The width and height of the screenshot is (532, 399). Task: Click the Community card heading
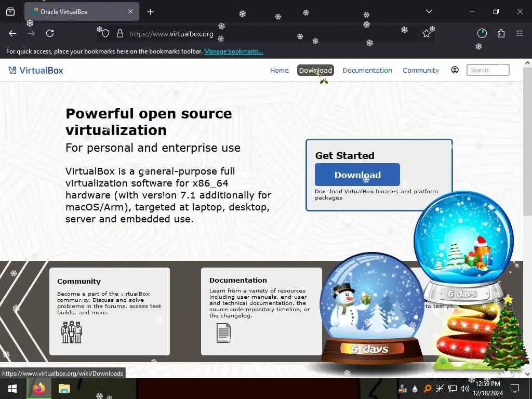79,281
